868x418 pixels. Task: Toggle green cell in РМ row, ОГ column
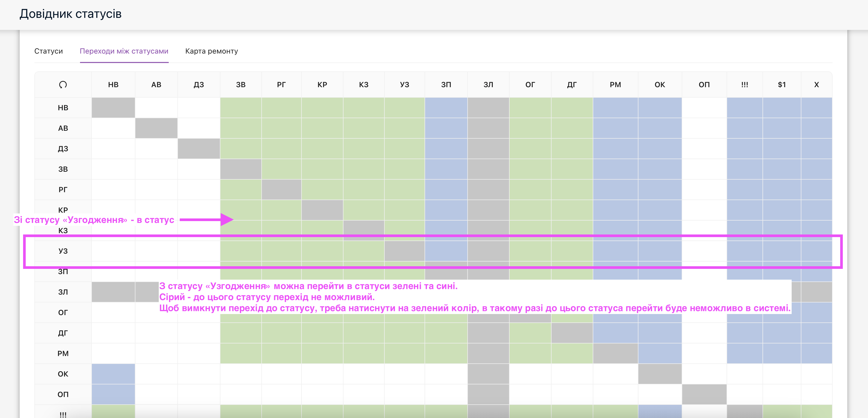point(530,354)
